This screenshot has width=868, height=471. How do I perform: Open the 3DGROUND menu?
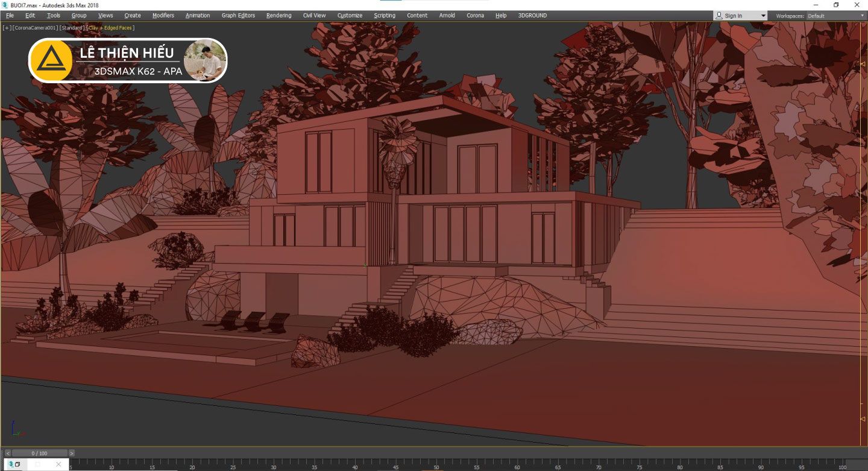click(532, 16)
